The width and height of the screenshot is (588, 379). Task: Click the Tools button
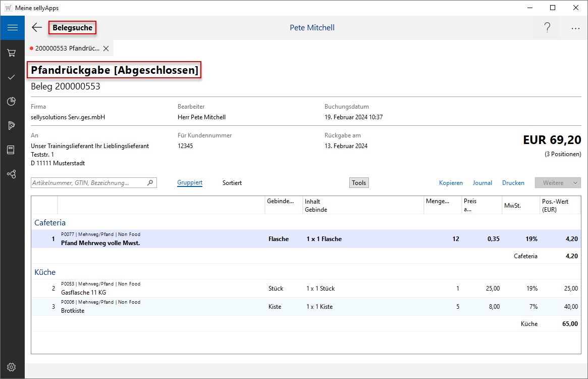coord(359,183)
